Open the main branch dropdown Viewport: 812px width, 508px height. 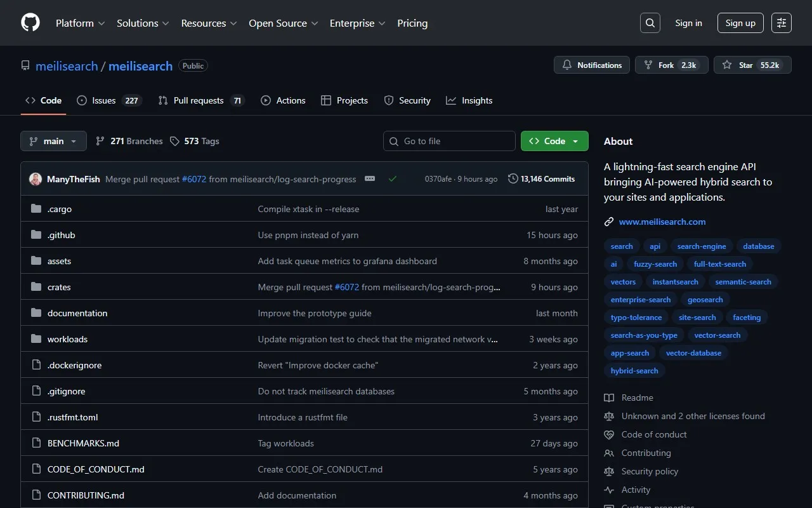[53, 141]
